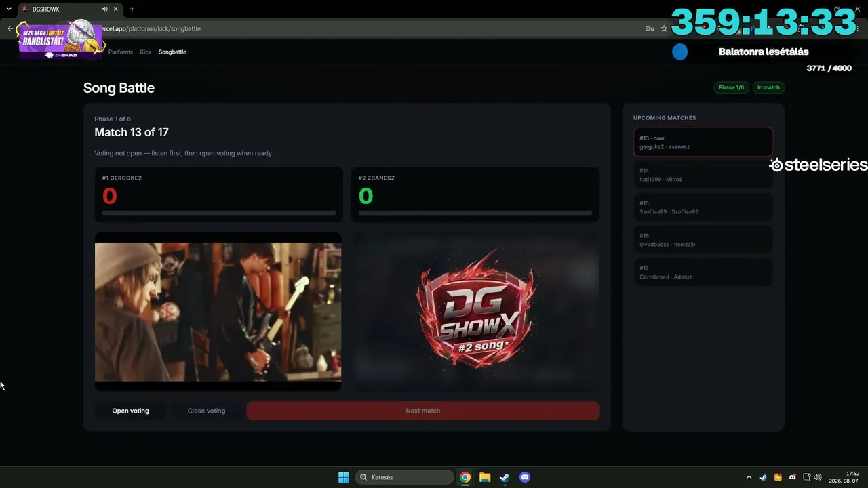The image size is (868, 488).
Task: Go to Kick breadcrumb
Action: [x=146, y=52]
